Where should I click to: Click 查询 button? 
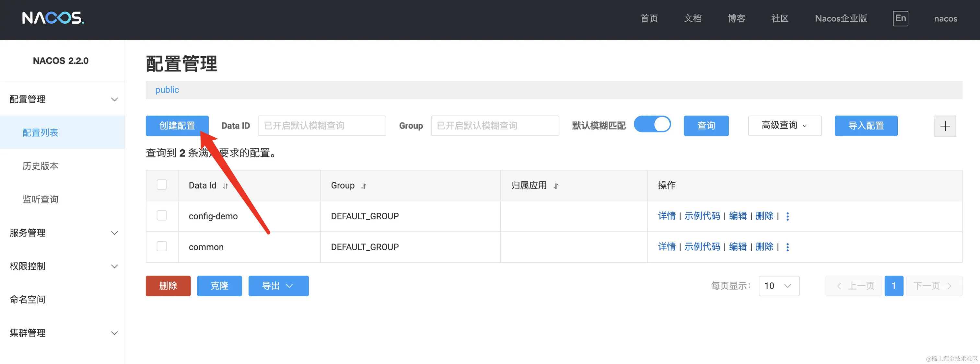706,126
